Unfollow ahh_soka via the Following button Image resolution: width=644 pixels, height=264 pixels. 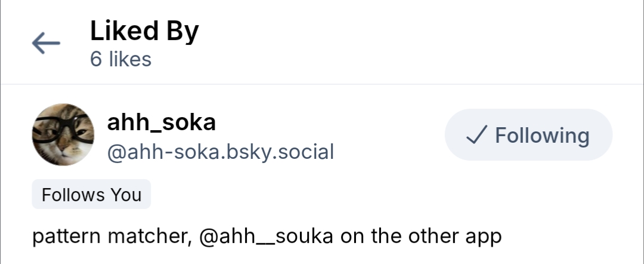528,135
